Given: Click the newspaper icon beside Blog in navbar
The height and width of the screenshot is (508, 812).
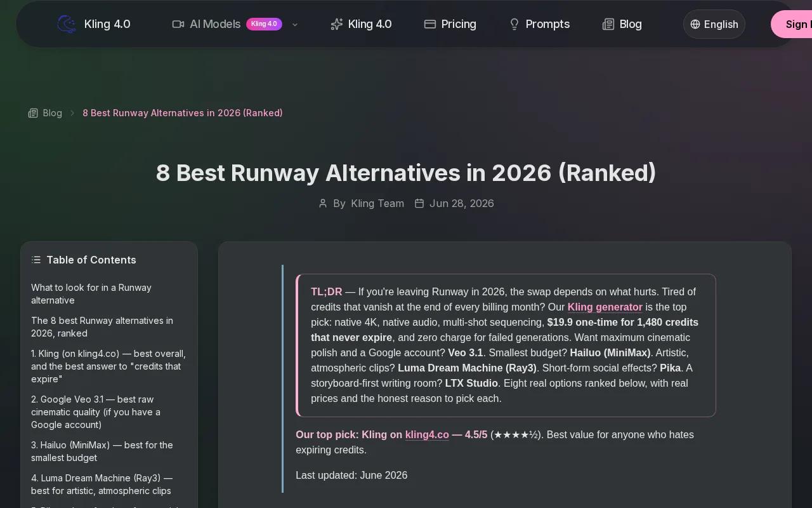Looking at the screenshot, I should 608,24.
